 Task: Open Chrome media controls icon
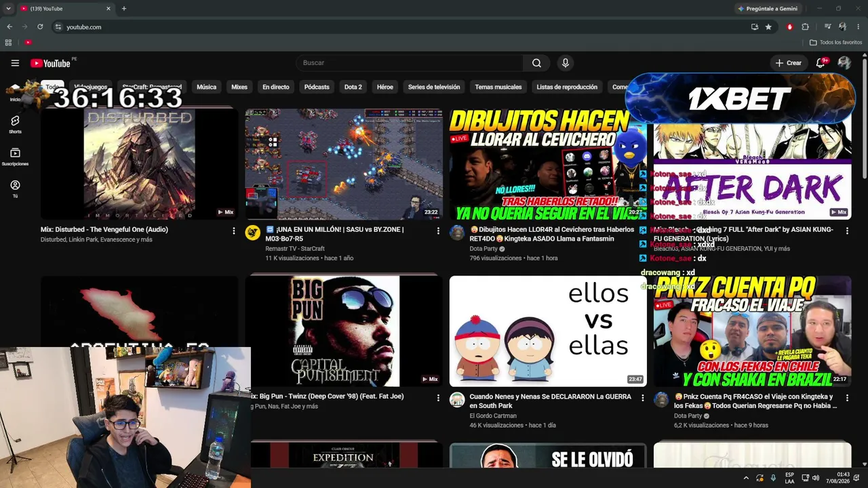pyautogui.click(x=827, y=27)
